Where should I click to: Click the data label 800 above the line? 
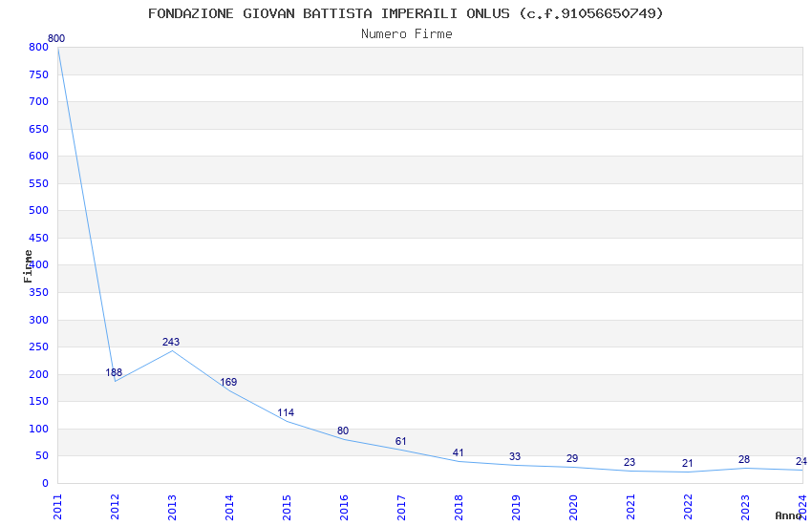(x=56, y=38)
